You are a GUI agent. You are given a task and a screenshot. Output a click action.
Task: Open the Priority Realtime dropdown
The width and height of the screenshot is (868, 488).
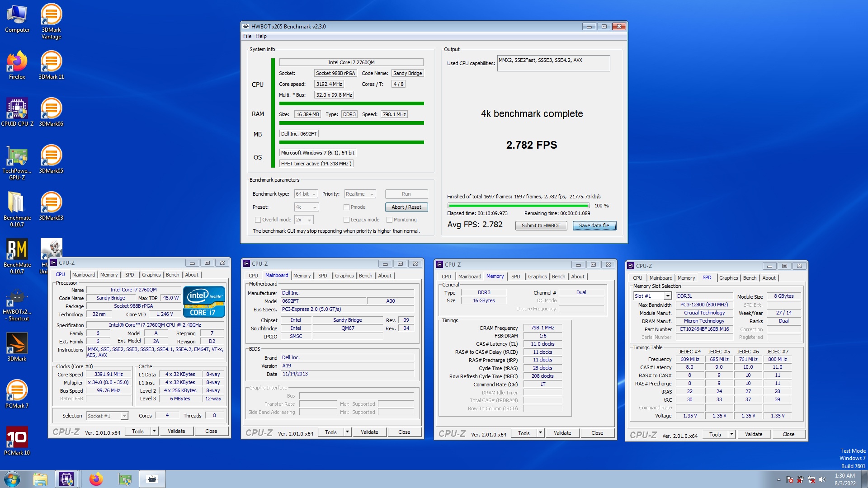pos(360,194)
